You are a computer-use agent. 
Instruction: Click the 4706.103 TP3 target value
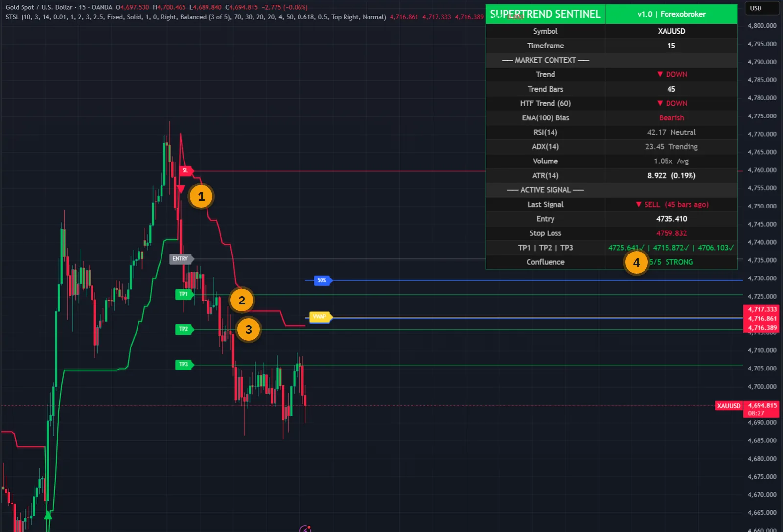coord(715,248)
